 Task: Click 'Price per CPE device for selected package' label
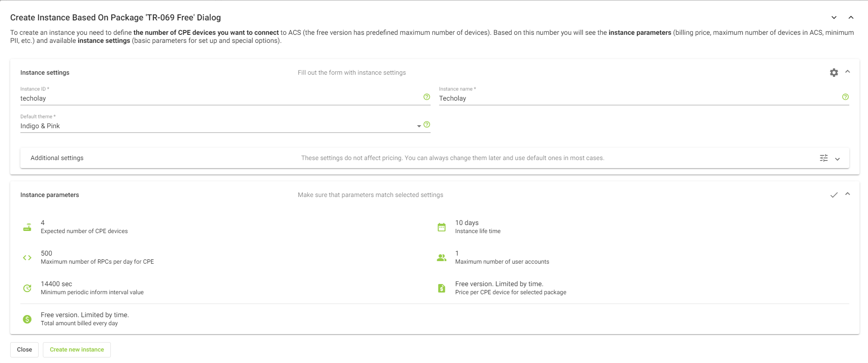[x=510, y=293]
